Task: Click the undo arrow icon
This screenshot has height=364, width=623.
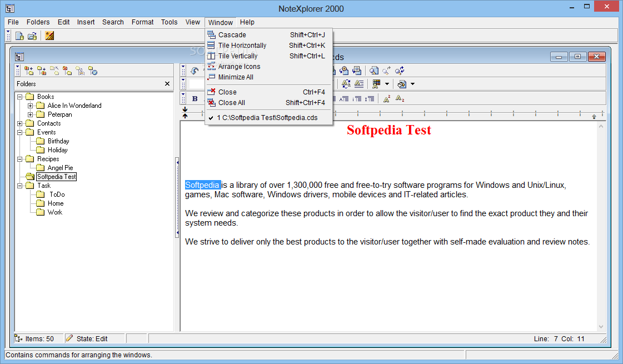Action: click(x=195, y=71)
